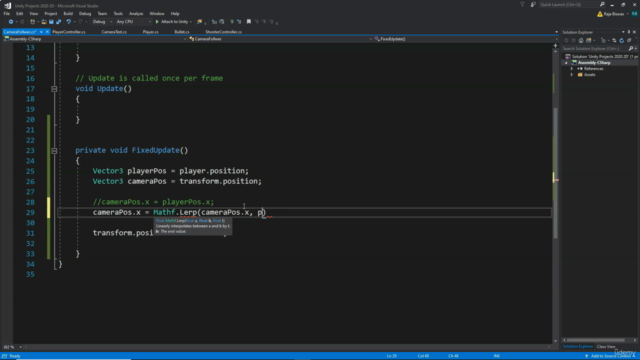Viewport: 640px width, 360px height.
Task: Click the notifications filter icon
Action: pyautogui.click(x=522, y=4)
